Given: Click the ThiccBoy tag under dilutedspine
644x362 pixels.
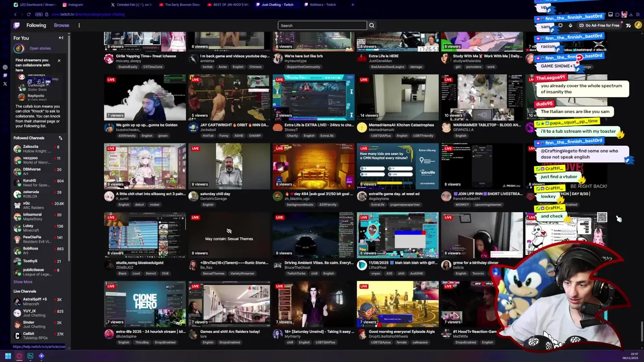Looking at the screenshot, I should pos(142,342).
